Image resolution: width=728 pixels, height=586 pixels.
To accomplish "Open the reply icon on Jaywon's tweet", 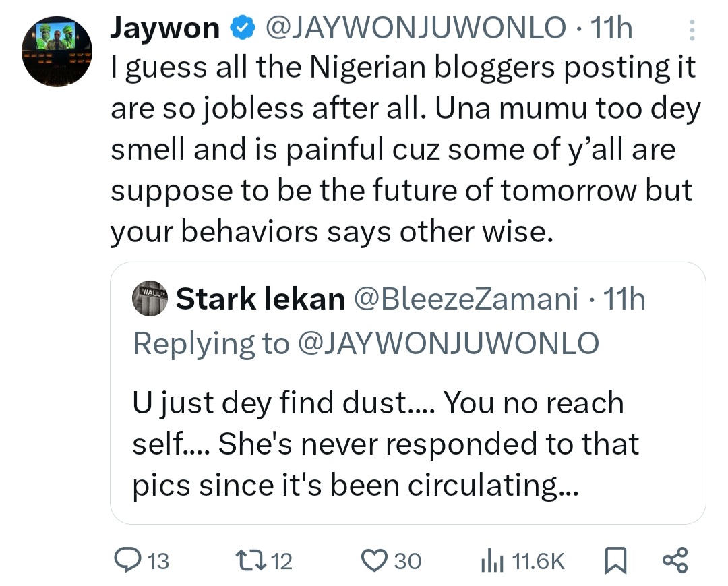I will click(x=129, y=560).
